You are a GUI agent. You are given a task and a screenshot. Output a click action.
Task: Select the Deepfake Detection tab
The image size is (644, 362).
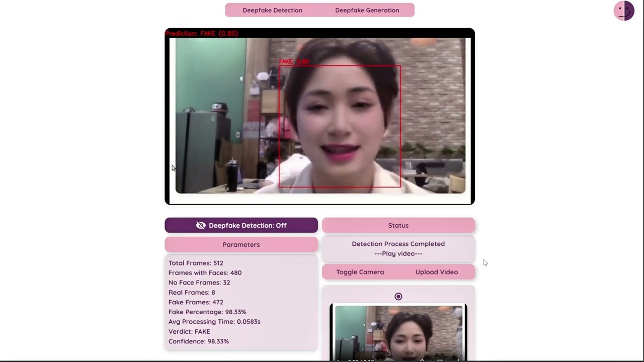[x=272, y=10]
